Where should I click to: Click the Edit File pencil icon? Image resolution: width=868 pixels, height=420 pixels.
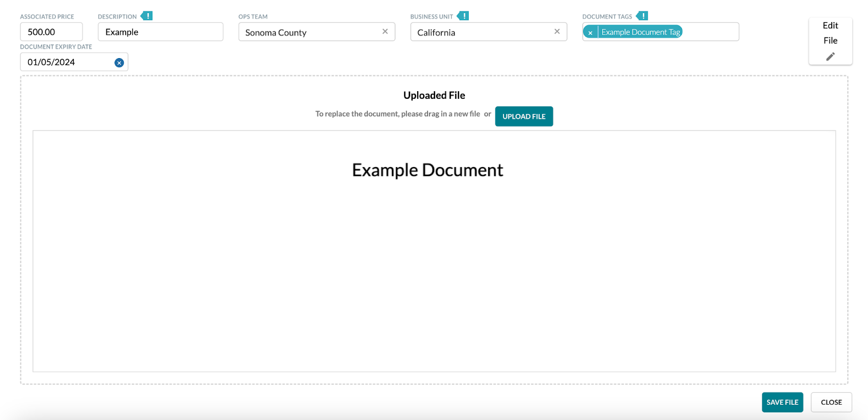pos(831,56)
